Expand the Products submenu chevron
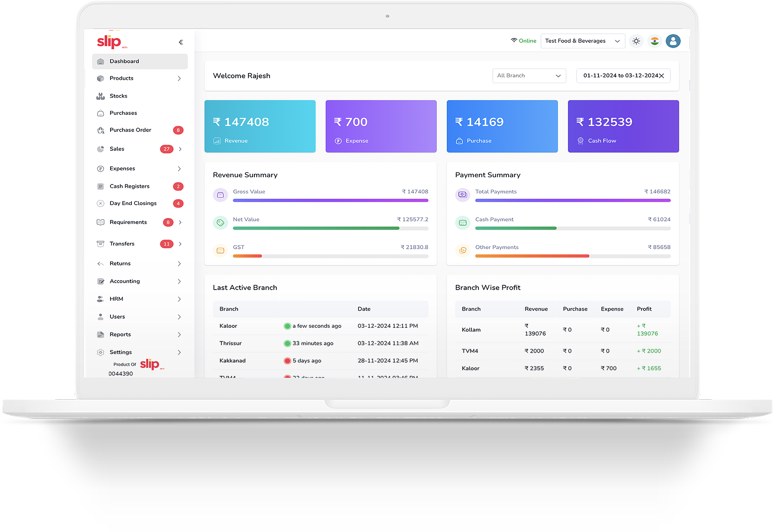The image size is (775, 532). (179, 78)
